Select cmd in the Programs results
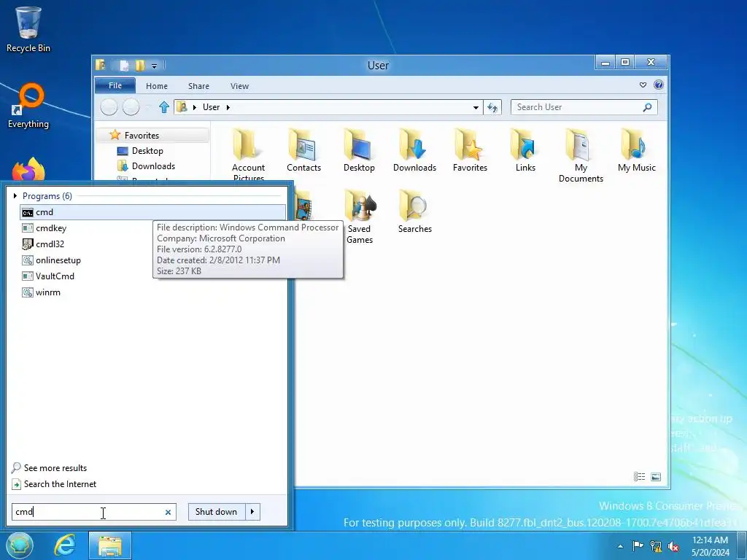 tap(153, 212)
